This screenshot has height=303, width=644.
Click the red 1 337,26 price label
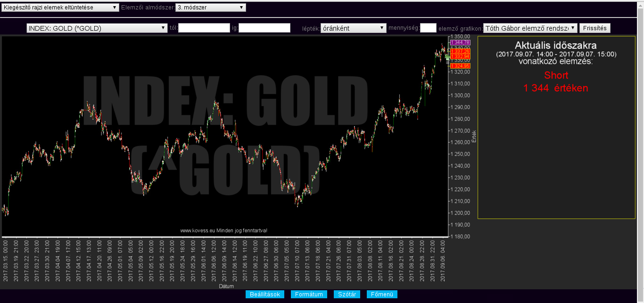click(x=460, y=51)
